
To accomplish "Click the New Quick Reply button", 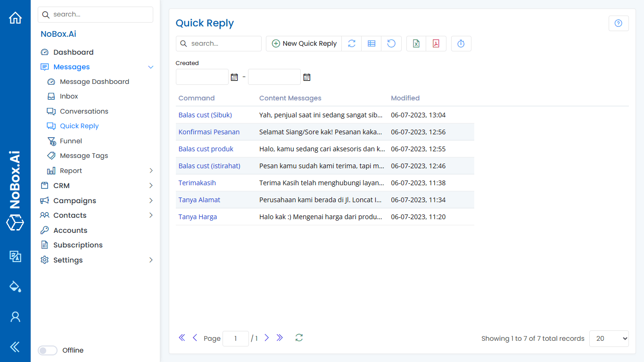I will point(304,43).
